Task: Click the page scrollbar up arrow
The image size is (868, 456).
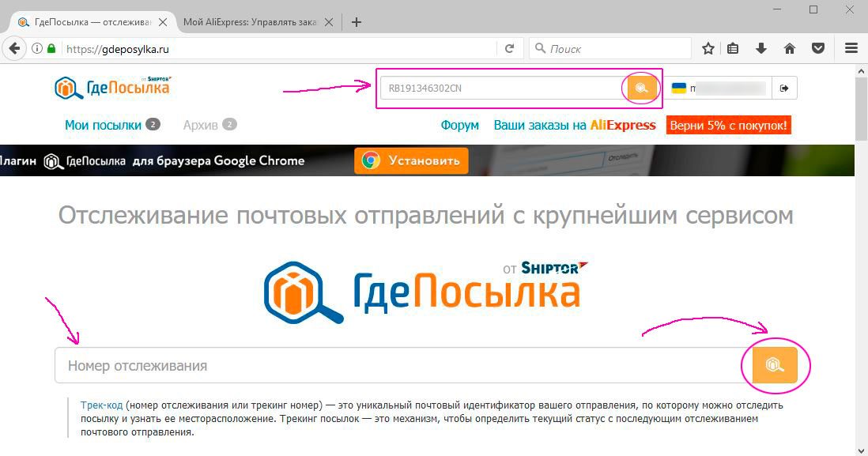Action: coord(862,71)
